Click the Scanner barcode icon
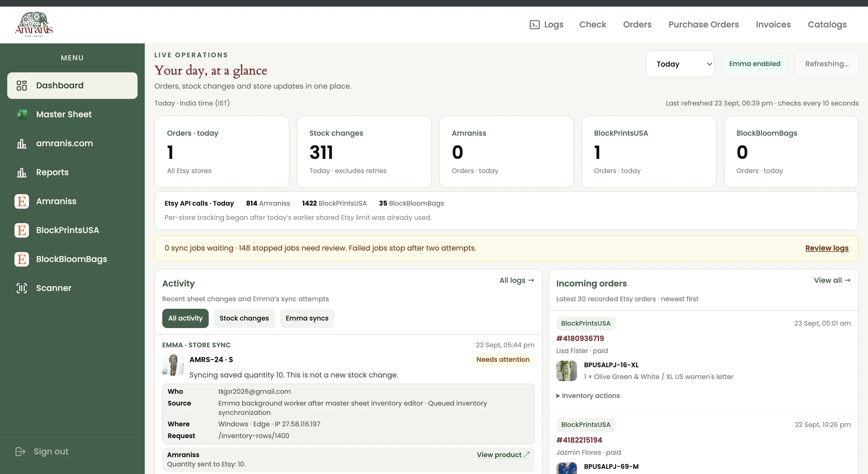The width and height of the screenshot is (868, 474). coord(22,288)
